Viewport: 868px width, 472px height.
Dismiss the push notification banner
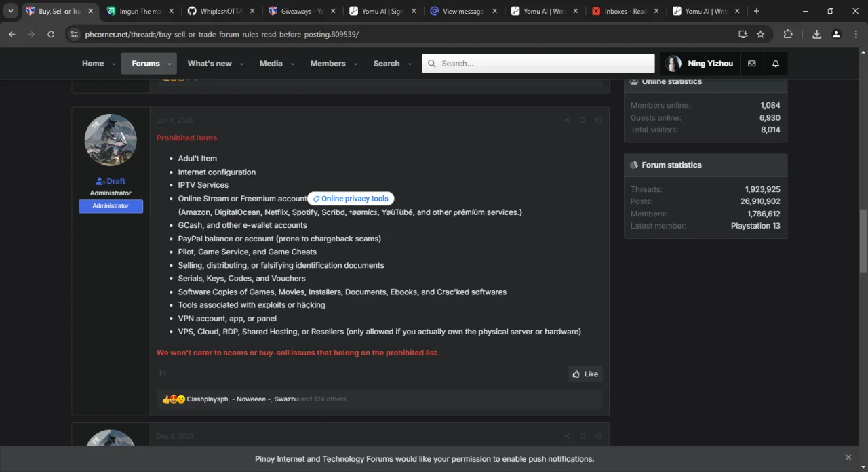tap(848, 458)
